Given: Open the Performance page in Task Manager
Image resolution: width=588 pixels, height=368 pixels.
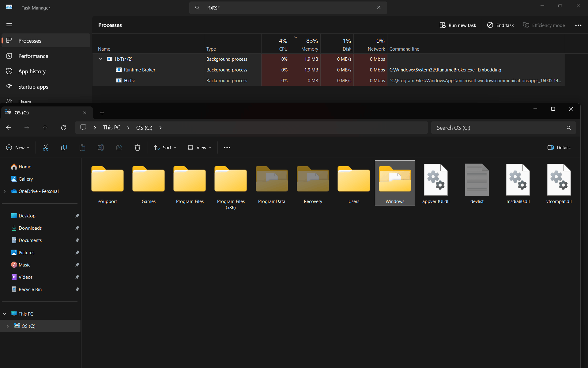Looking at the screenshot, I should pos(33,56).
